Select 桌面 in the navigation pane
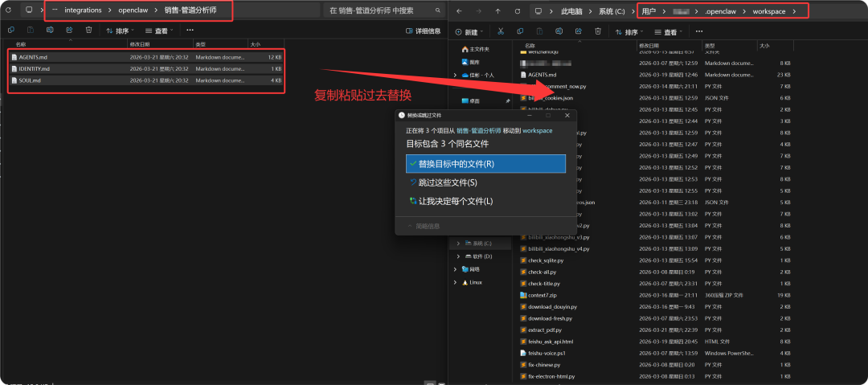The width and height of the screenshot is (868, 385). point(470,100)
